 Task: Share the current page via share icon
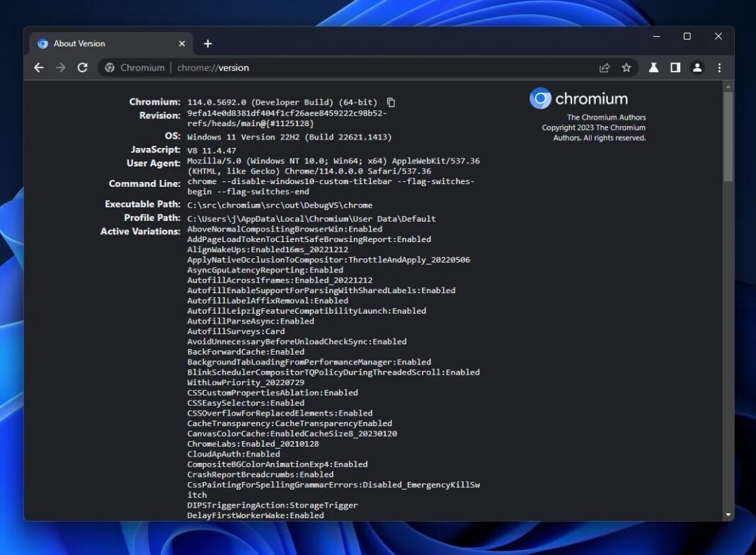pos(605,67)
